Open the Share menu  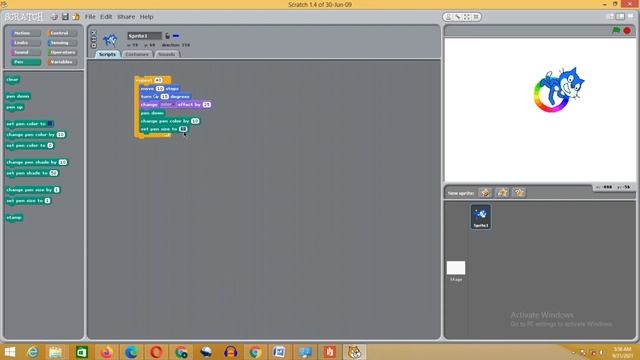point(126,17)
